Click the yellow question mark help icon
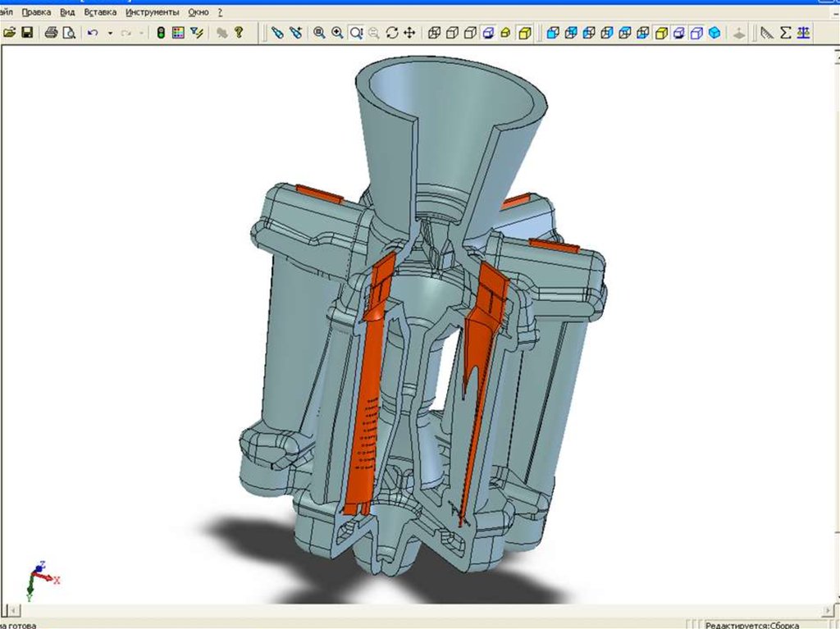 tap(239, 33)
